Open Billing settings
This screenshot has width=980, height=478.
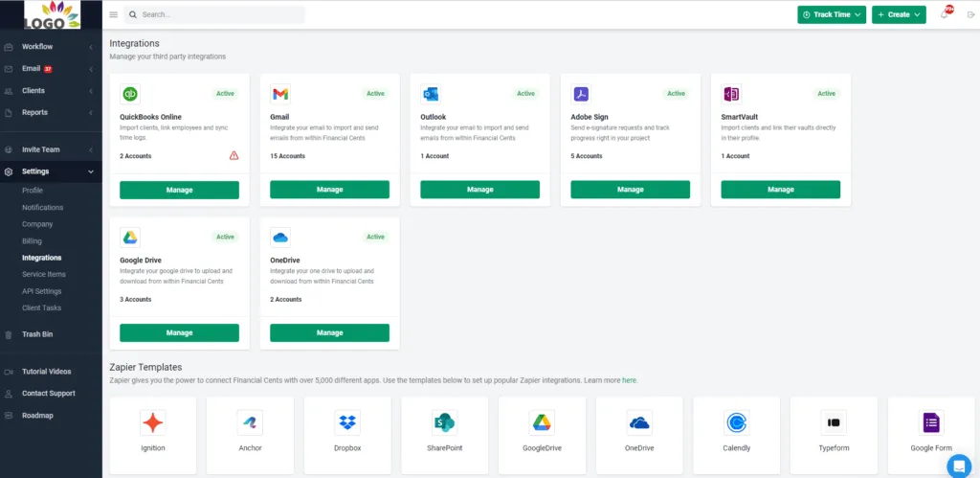(32, 240)
